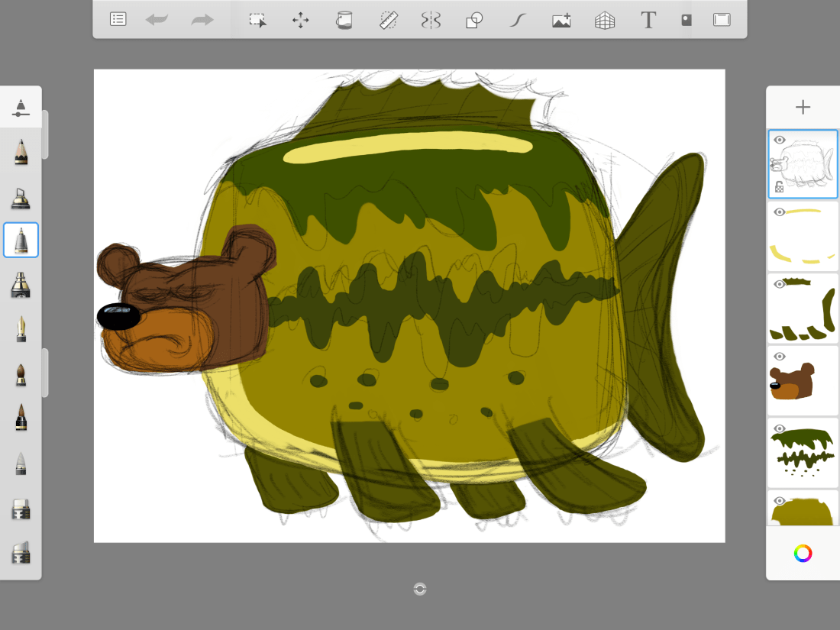Turn on Symmetry drawing tool

(x=431, y=20)
